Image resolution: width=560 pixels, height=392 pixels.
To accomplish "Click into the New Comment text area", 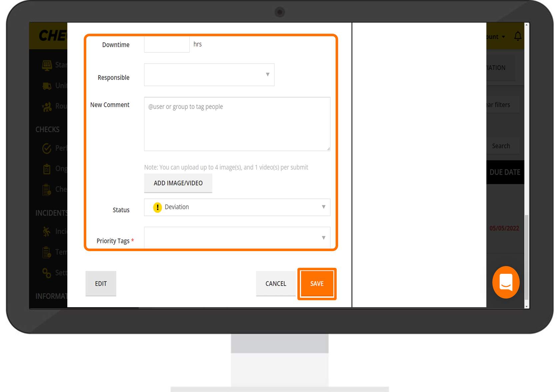I will pos(237,124).
